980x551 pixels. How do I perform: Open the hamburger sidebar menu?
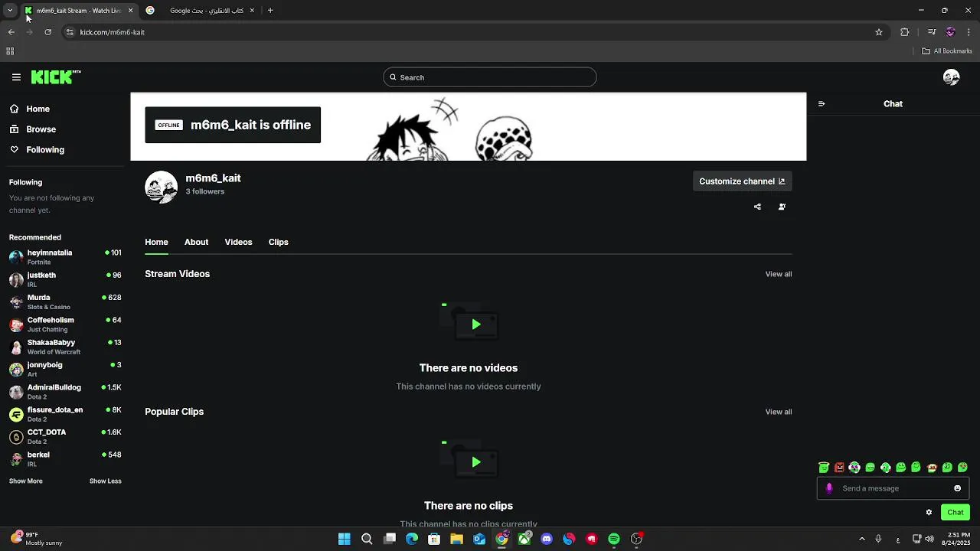pos(16,77)
